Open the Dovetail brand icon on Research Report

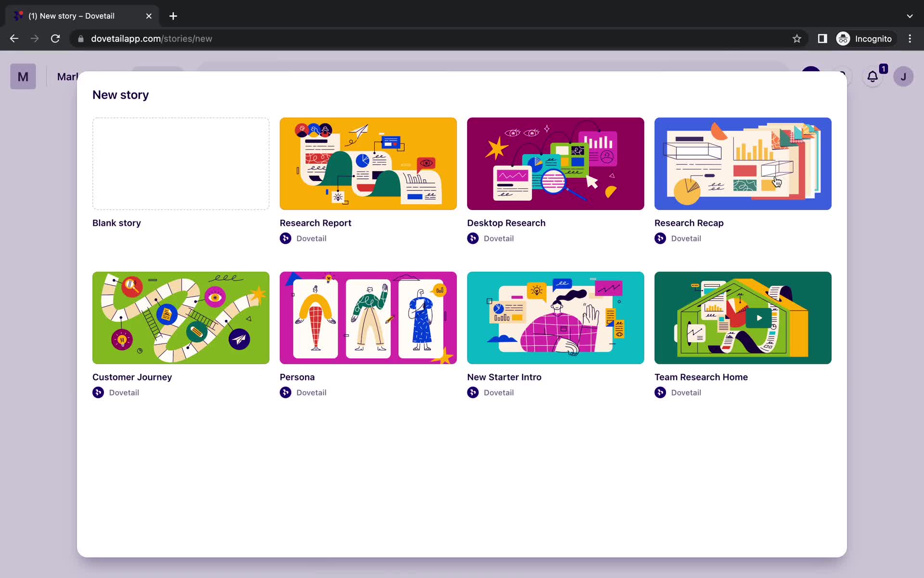(286, 238)
